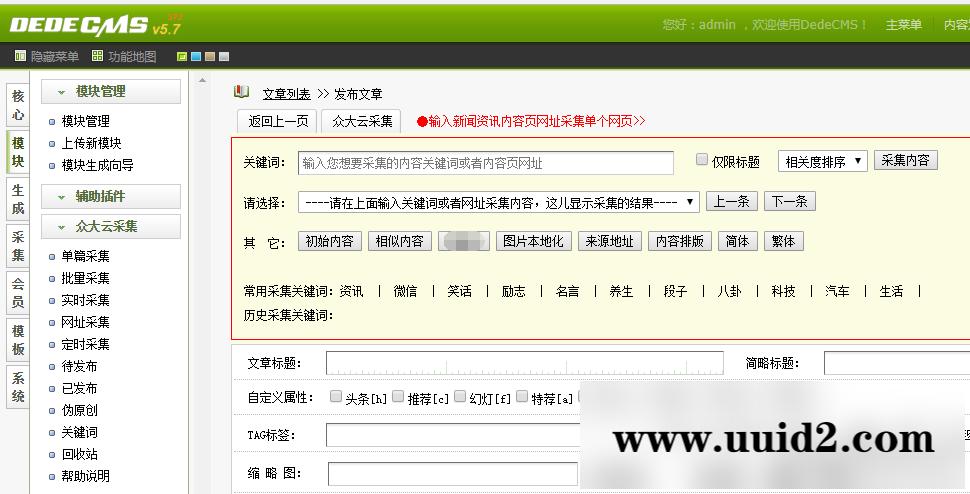Screen dimensions: 970x494
Task: Click the DedeCMS v5.7 logo
Action: click(x=95, y=25)
